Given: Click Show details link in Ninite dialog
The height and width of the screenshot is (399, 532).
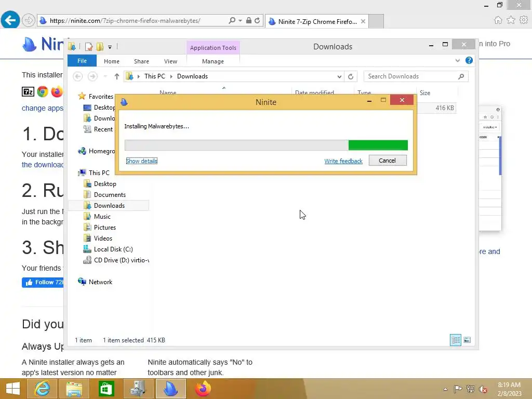Looking at the screenshot, I should click(x=142, y=161).
